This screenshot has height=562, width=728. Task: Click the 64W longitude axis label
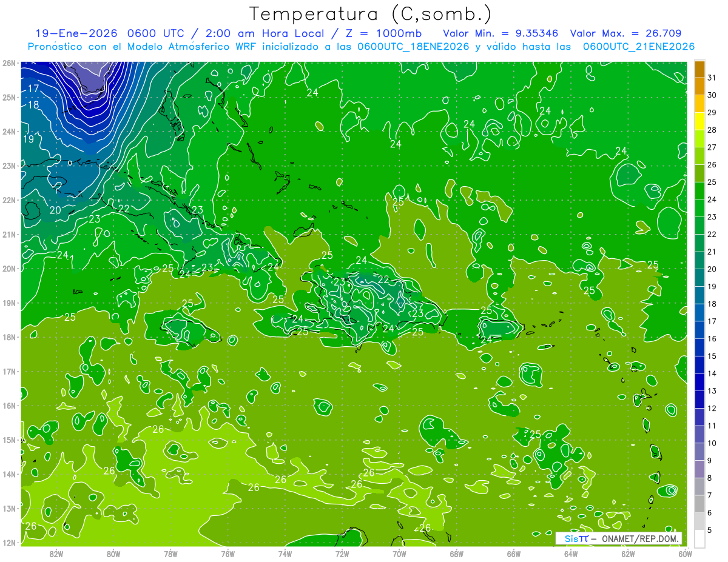[x=571, y=554]
